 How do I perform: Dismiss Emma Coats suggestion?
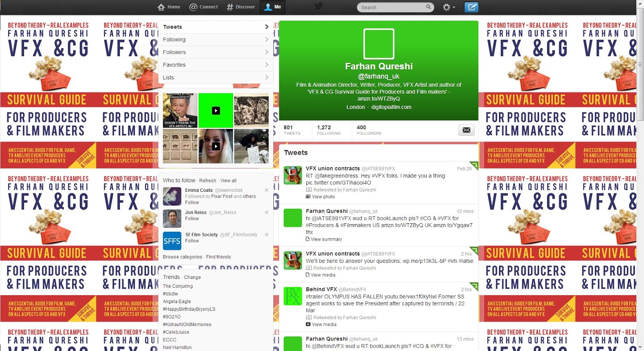tap(266, 190)
